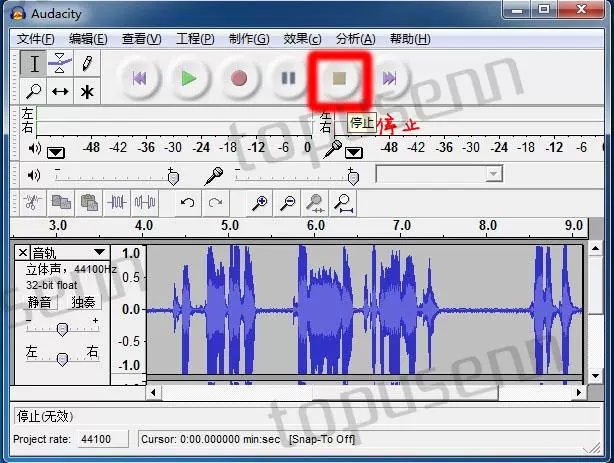Click the vertical scrollbar down arrow

[x=595, y=376]
